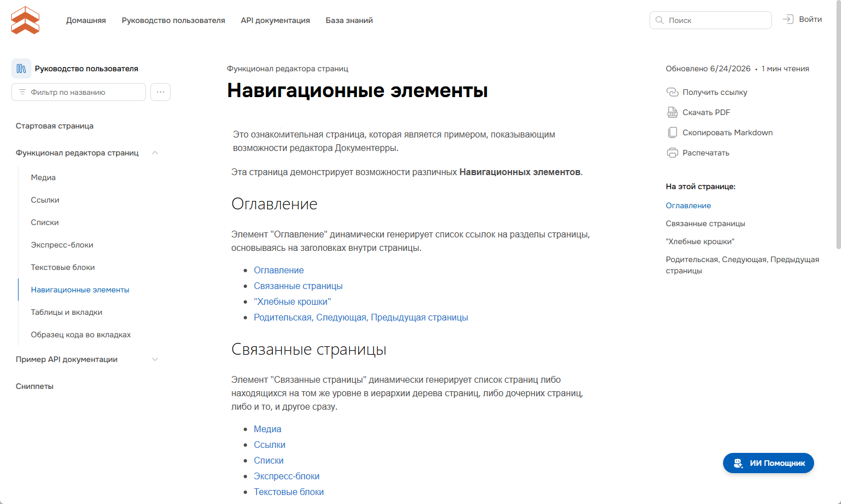This screenshot has height=504, width=841.
Task: Click Скачать PDF
Action: [706, 112]
